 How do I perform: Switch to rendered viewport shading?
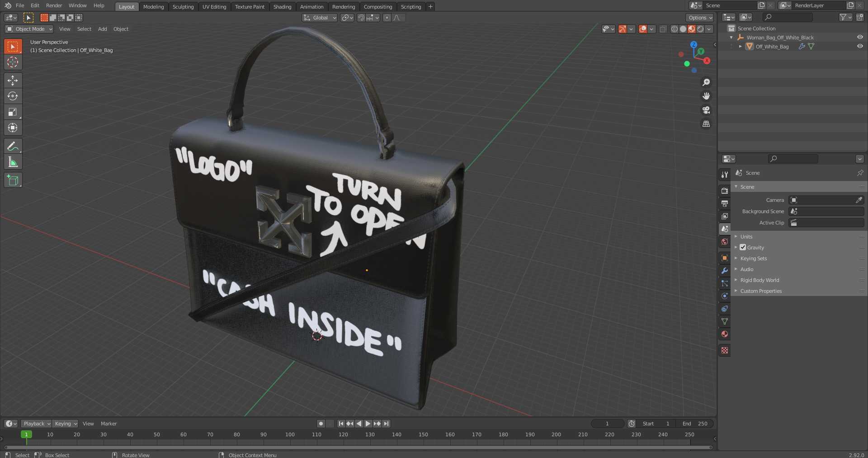700,29
